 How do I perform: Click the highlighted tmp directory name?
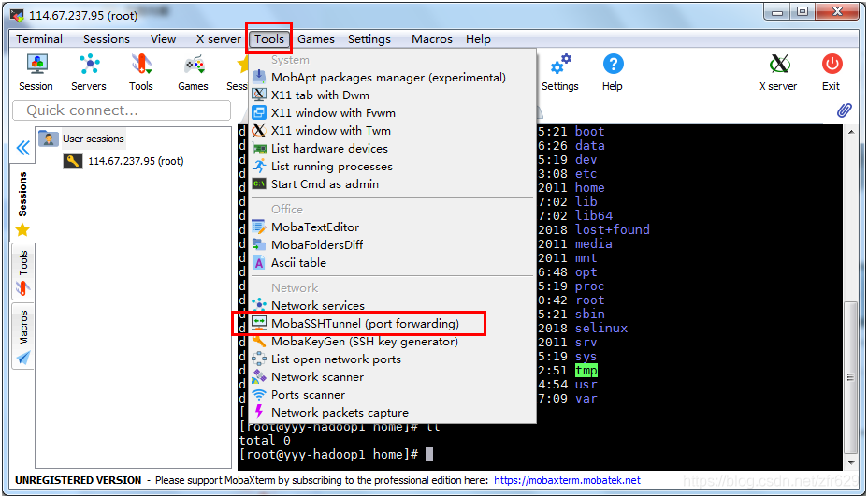[586, 370]
